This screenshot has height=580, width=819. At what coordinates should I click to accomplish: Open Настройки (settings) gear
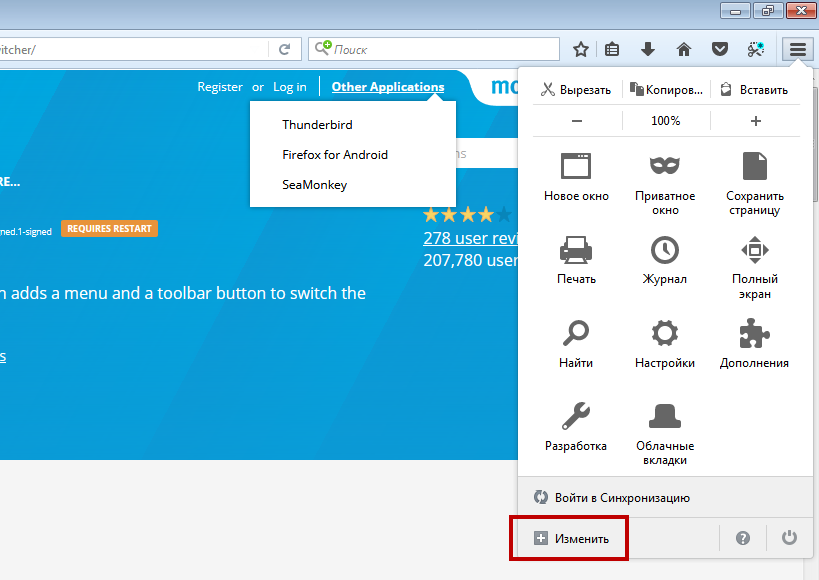[x=665, y=344]
